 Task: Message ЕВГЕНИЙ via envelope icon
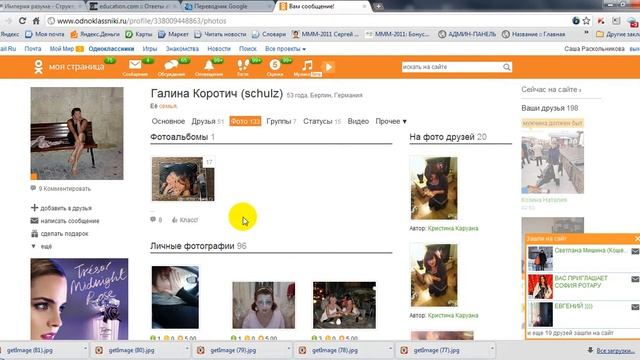click(x=635, y=307)
